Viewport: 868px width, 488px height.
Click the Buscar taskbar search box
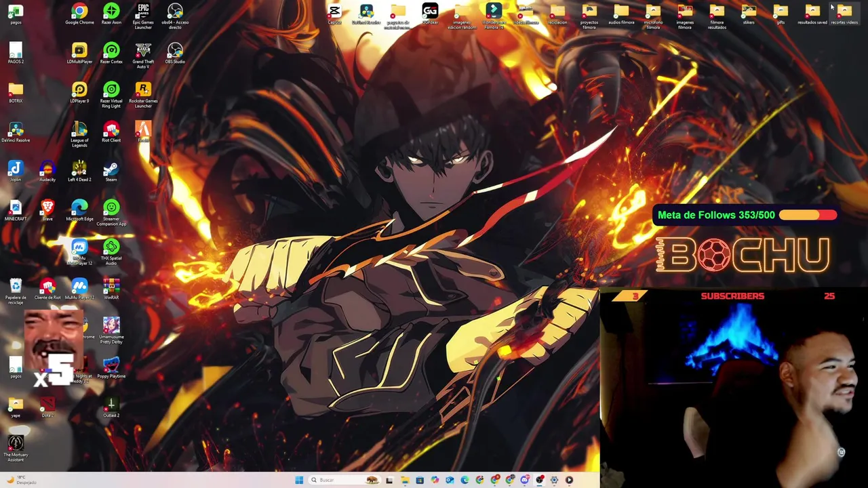[343, 480]
